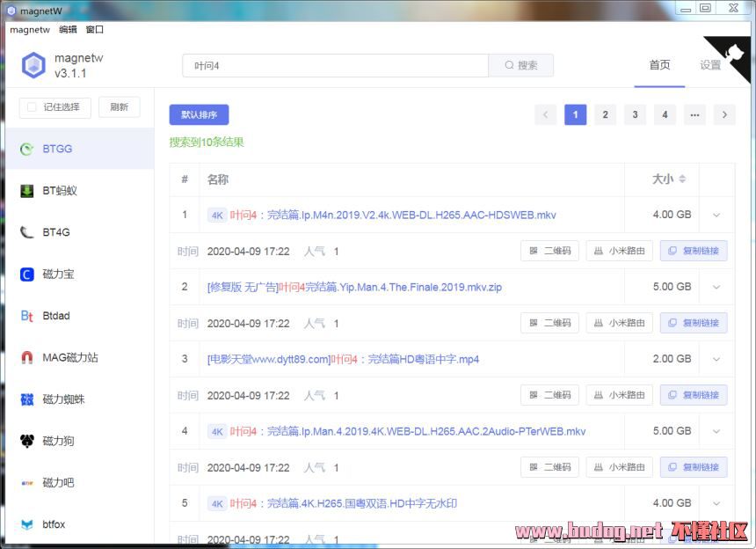Viewport: 756px width, 549px height.
Task: Click the 搜索 button
Action: click(x=520, y=65)
